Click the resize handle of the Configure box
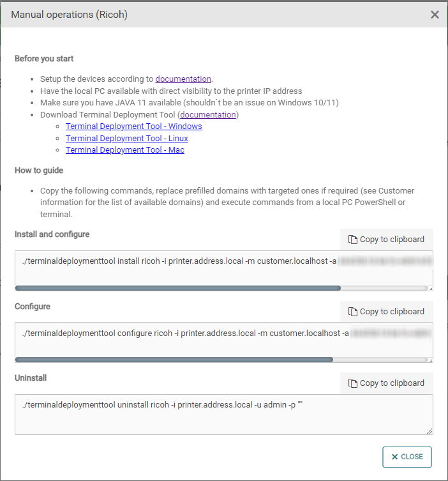Image resolution: width=448 pixels, height=481 pixels. (x=431, y=360)
